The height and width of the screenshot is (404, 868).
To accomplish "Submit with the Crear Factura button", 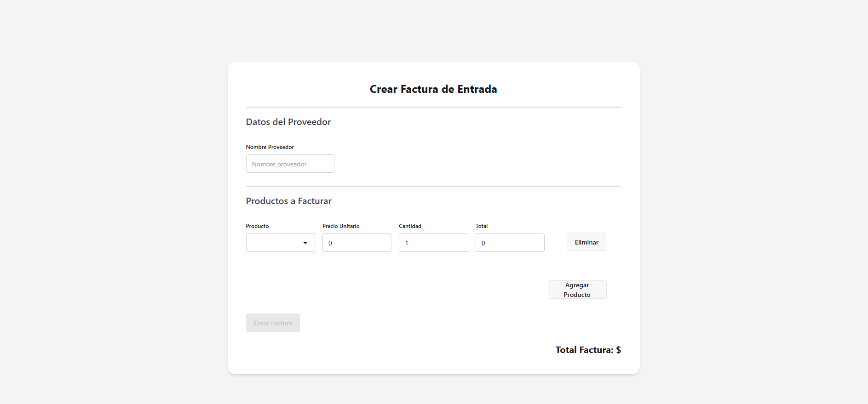I will tap(273, 323).
